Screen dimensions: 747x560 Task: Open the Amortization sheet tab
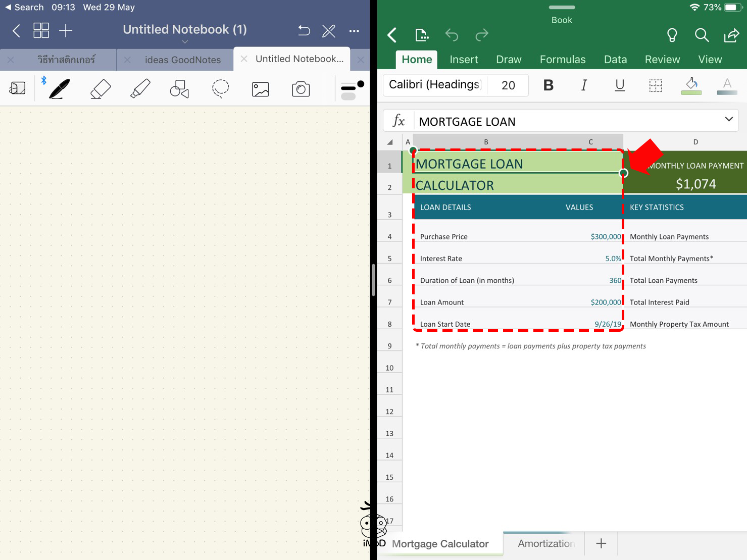[x=545, y=543]
